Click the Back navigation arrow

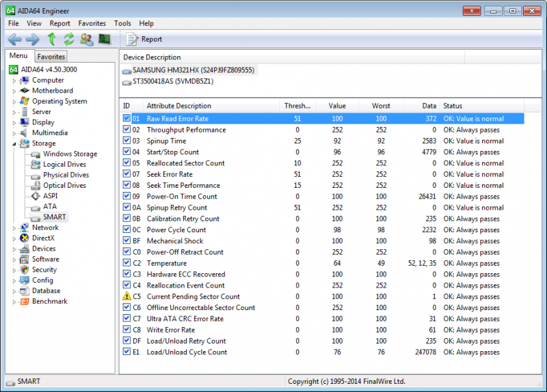[x=15, y=40]
